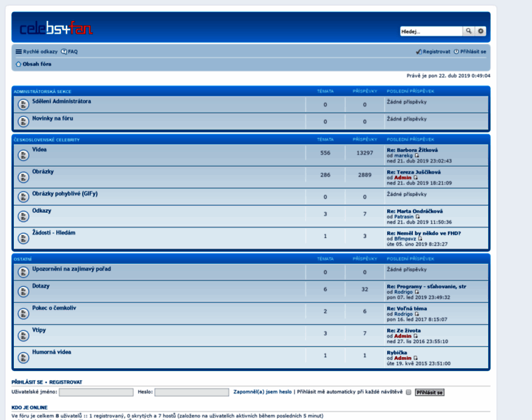View latest post icon in Humorná videa row
This screenshot has width=532, height=420.
(x=416, y=358)
